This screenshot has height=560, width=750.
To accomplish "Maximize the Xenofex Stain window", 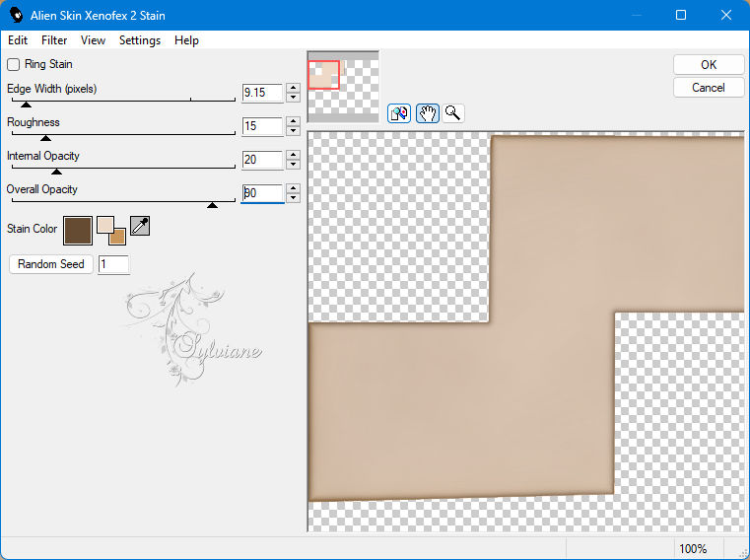I will click(x=681, y=15).
